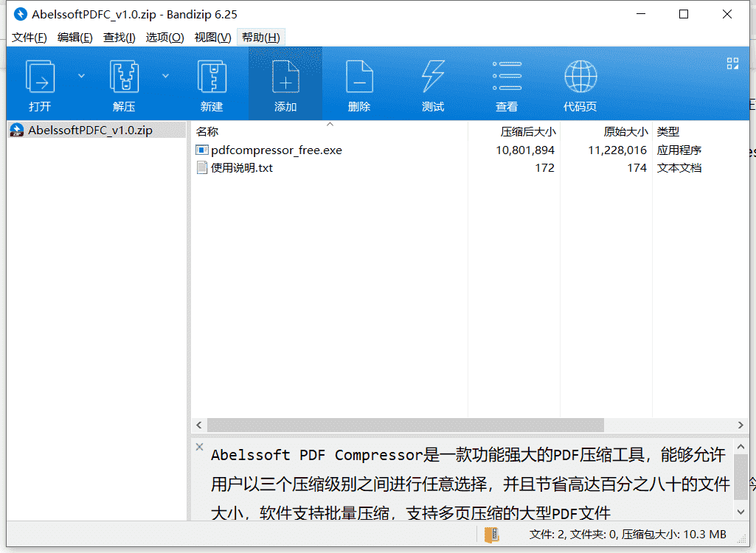Image resolution: width=756 pixels, height=553 pixels.
Task: Click the View (查看) list icon
Action: (507, 76)
